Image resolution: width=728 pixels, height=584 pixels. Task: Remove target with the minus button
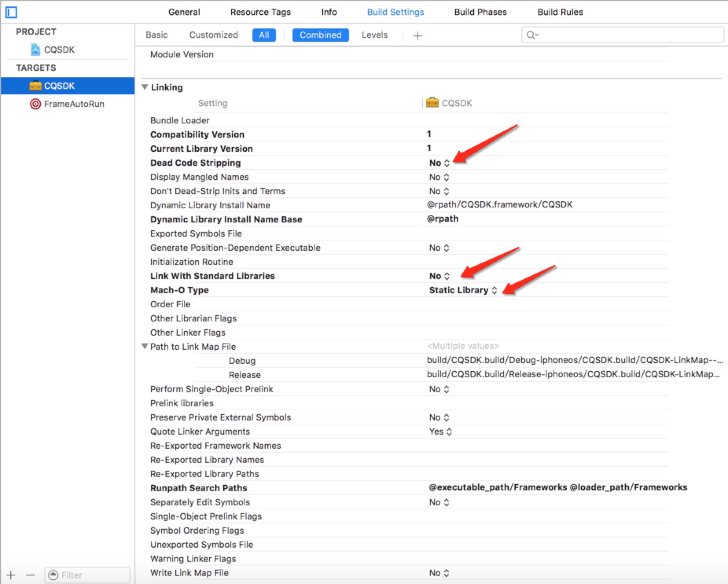pyautogui.click(x=31, y=575)
